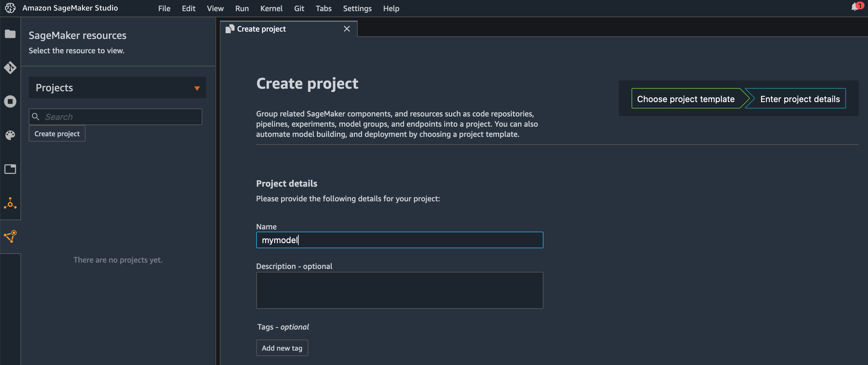The width and height of the screenshot is (868, 365).
Task: Open the Git menu
Action: click(x=299, y=8)
